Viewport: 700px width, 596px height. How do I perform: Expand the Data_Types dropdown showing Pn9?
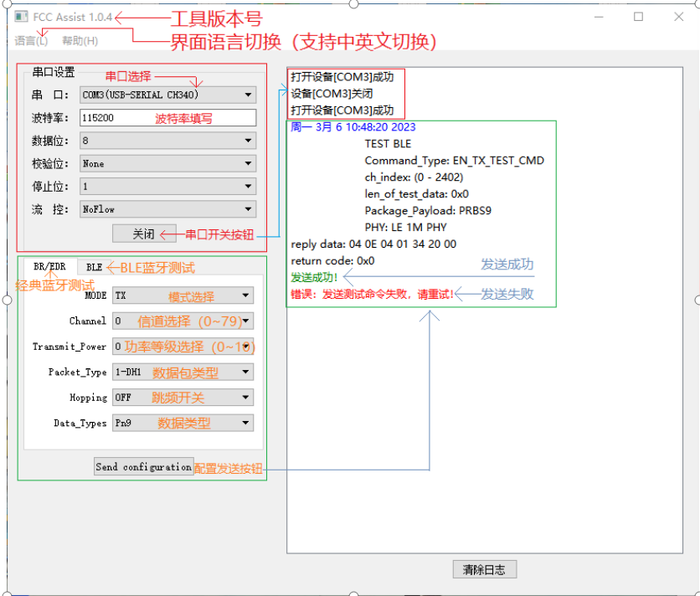coord(183,423)
